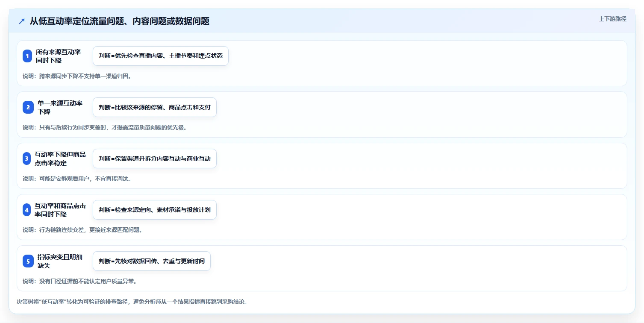
Task: Click the title 从低互动率定位流量问题、内容问题或数据问题
Action: tap(120, 21)
